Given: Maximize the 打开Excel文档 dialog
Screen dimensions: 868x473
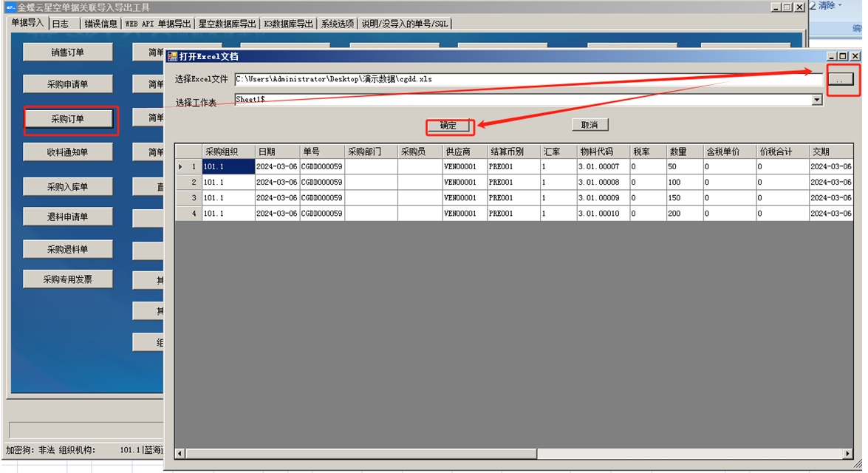Looking at the screenshot, I should pos(843,56).
